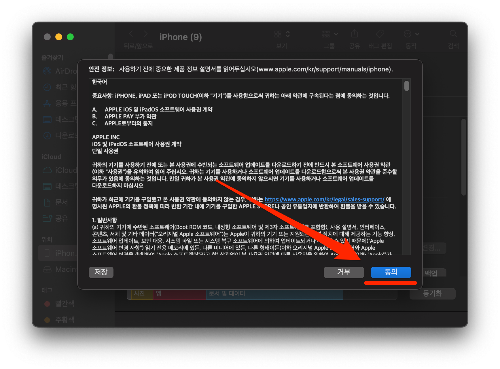Click the '한국어' language heading text
Image resolution: width=500 pixels, height=369 pixels.
pyautogui.click(x=100, y=82)
